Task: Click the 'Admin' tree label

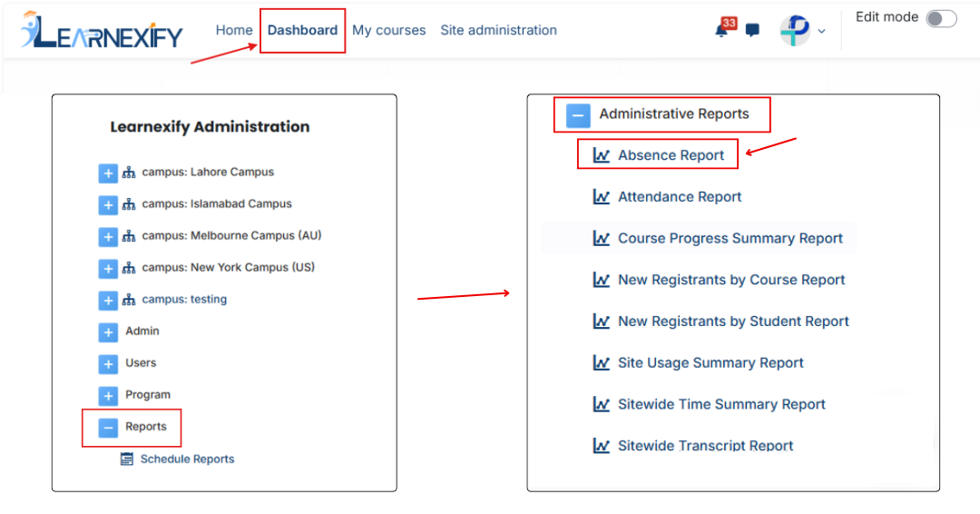Action: (142, 331)
